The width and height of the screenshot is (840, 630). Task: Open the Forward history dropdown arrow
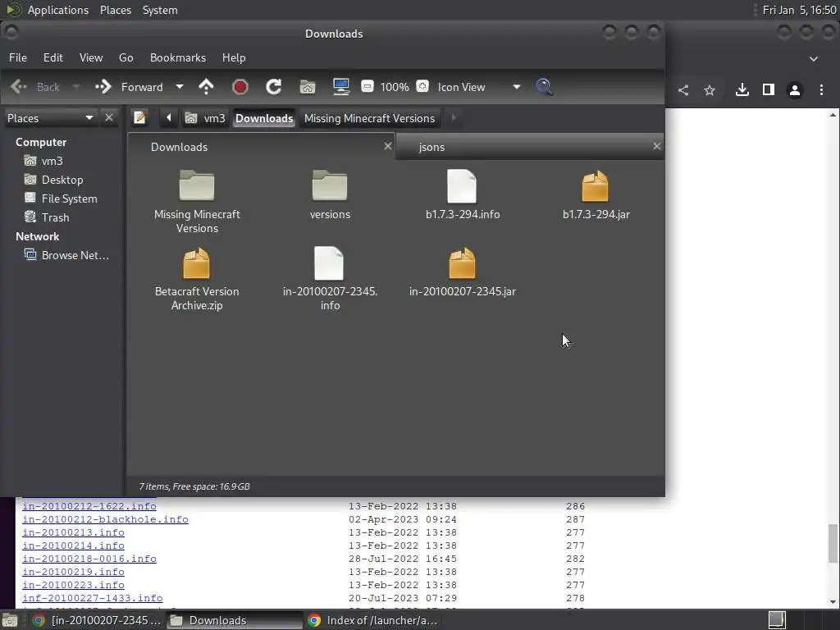pyautogui.click(x=180, y=87)
